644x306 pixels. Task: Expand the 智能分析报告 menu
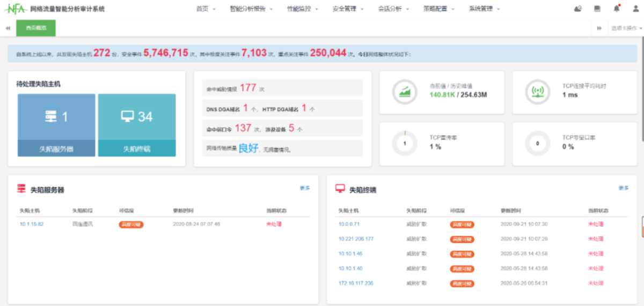pos(251,9)
